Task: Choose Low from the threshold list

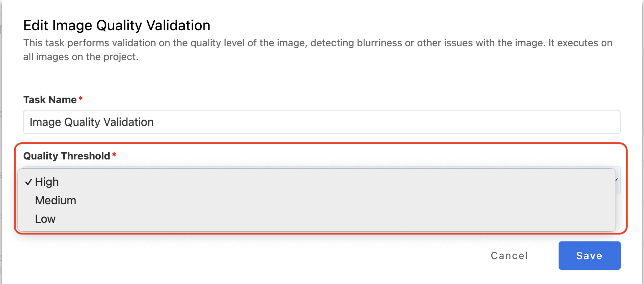Action: (45, 219)
